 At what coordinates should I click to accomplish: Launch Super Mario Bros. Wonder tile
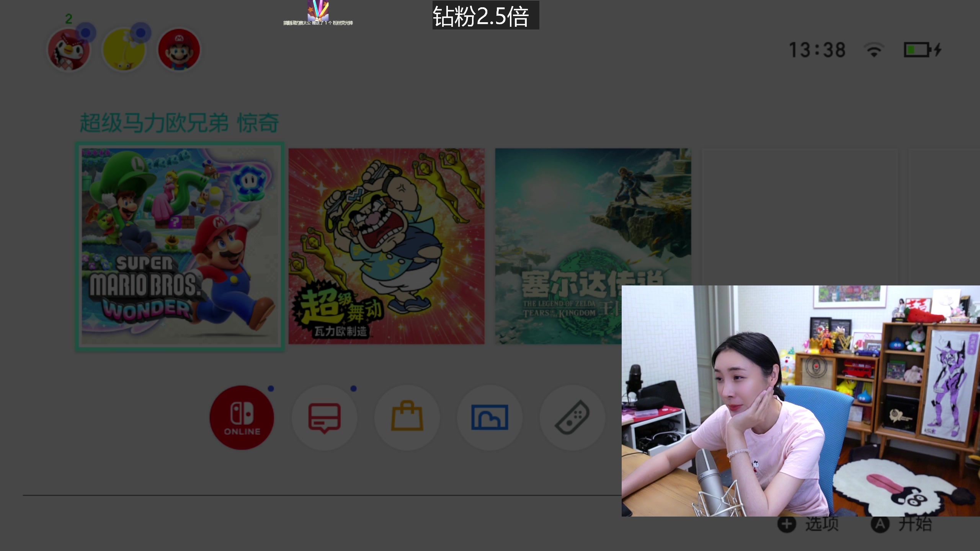coord(180,246)
